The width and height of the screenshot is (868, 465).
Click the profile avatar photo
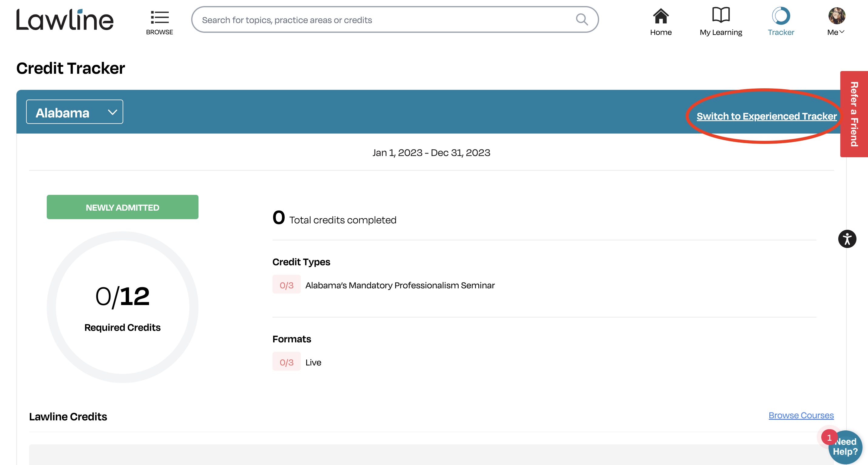click(837, 16)
